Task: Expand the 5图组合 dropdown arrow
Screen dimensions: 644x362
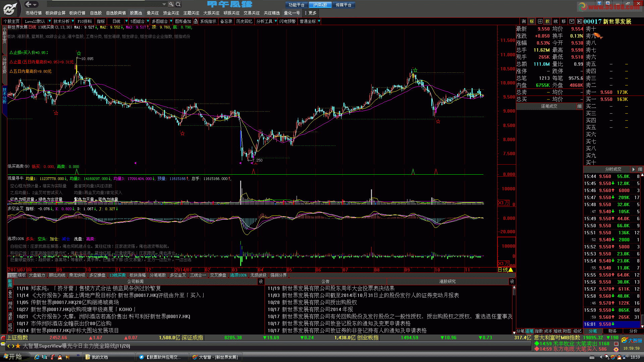Action: [148, 21]
